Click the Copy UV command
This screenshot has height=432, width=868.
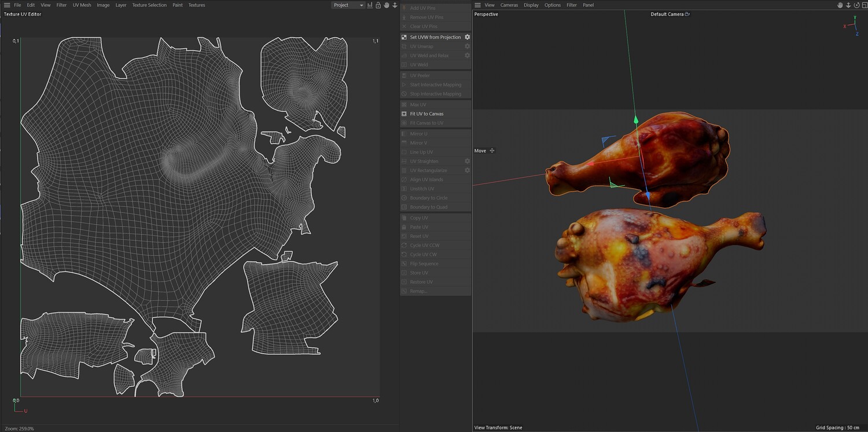435,218
